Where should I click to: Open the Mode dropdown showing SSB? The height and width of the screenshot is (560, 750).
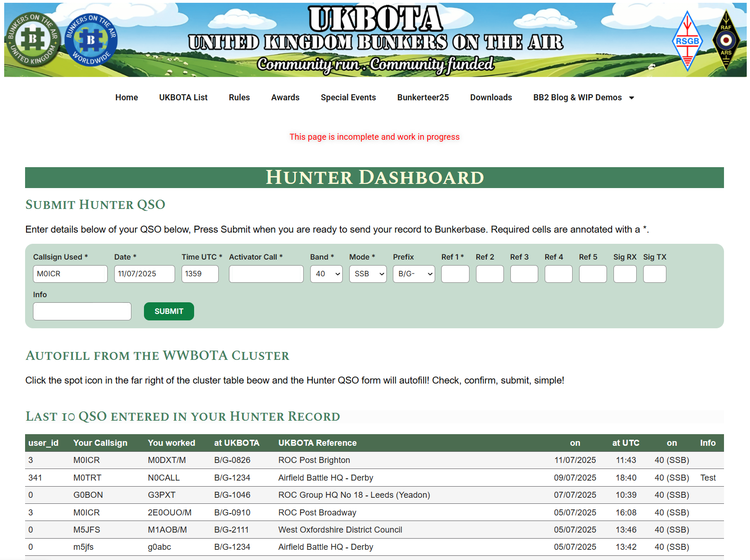tap(368, 274)
